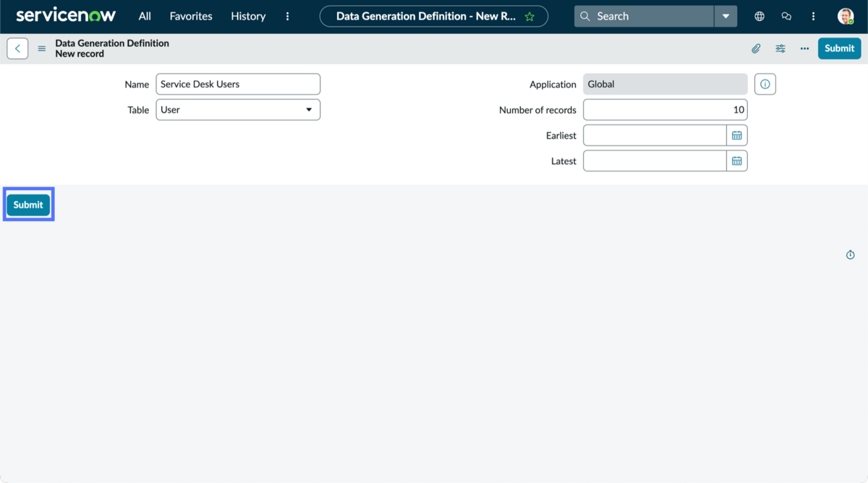The image size is (868, 483).
Task: Open the chat sidebar icon
Action: point(786,16)
